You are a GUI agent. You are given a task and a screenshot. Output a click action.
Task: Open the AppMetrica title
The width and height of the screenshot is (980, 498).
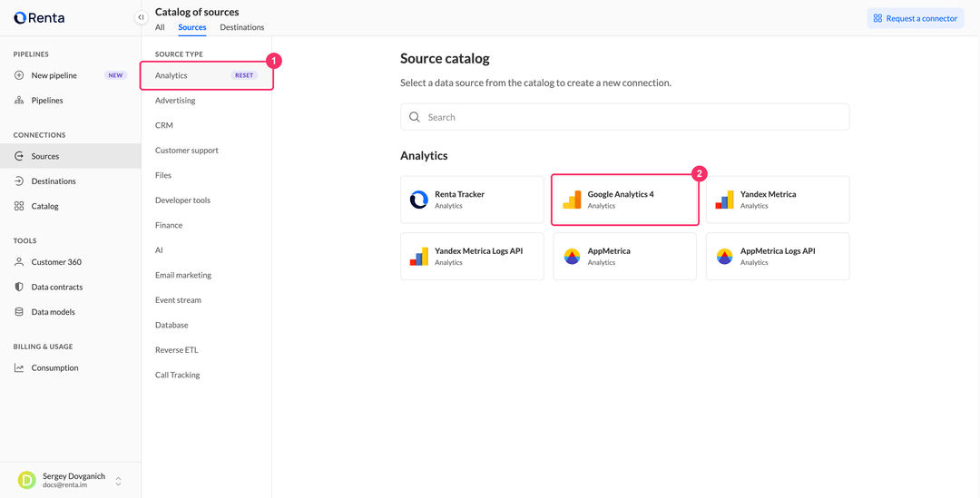[609, 251]
